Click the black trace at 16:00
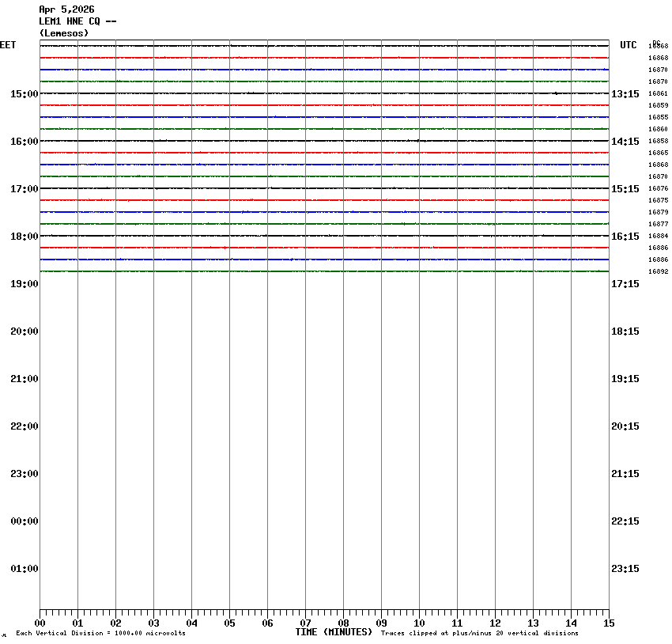This screenshot has width=672, height=644. point(324,141)
